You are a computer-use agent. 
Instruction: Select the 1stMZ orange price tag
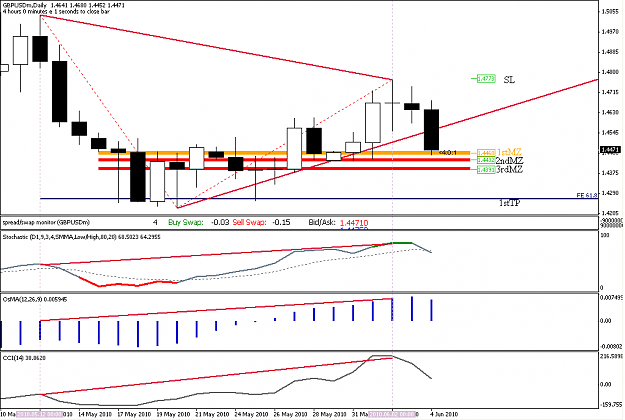[x=486, y=153]
